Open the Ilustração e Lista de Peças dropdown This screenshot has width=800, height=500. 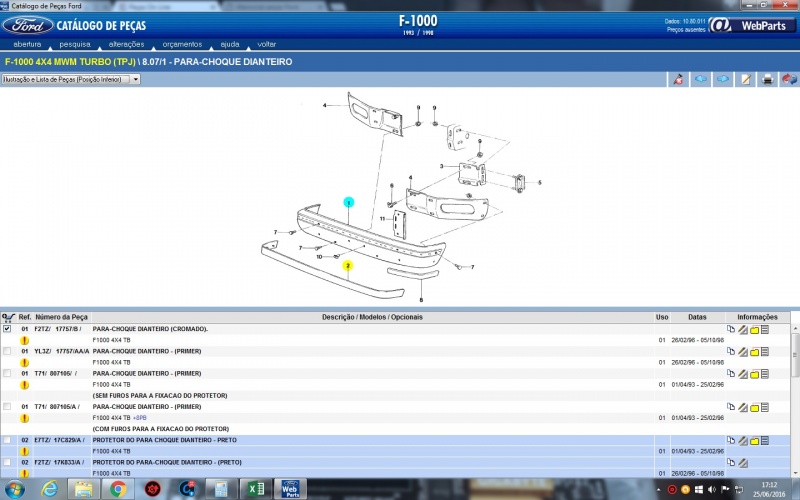pos(71,80)
